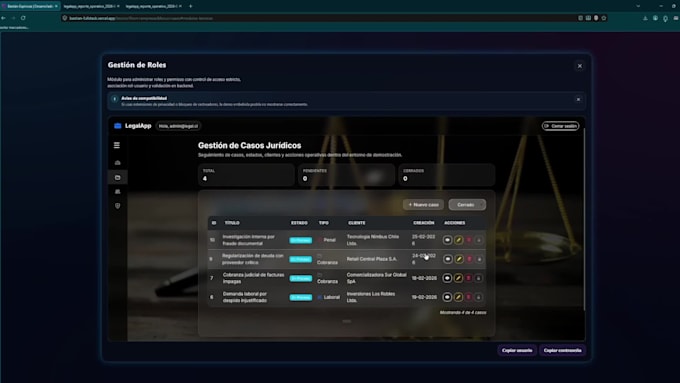Click the 'Hola, admin@legal.cl' user chip
Viewport: 680px width, 383px height.
178,126
